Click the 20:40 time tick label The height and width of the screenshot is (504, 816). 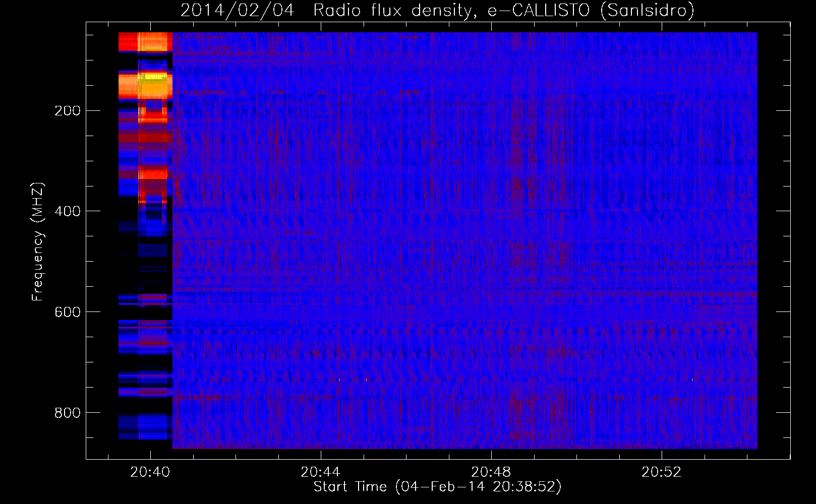tap(150, 472)
